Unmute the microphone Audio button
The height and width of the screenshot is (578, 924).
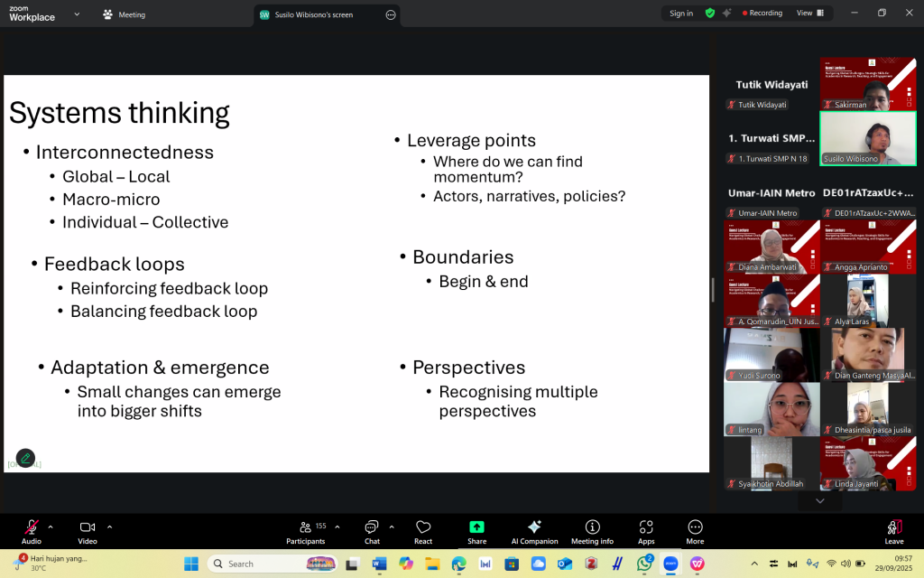pyautogui.click(x=32, y=531)
